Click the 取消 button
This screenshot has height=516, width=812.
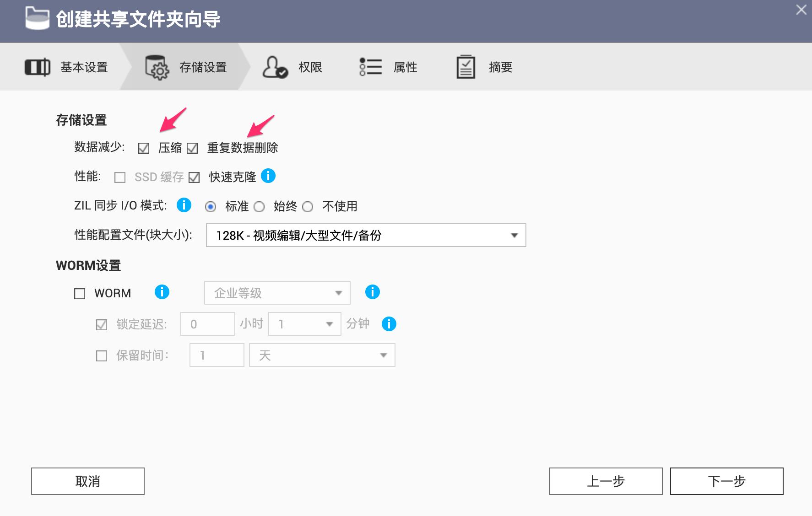(87, 481)
